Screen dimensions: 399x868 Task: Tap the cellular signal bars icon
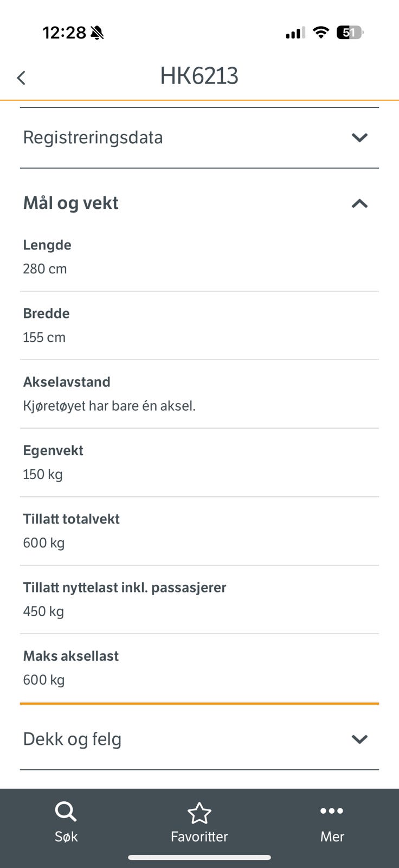pos(295,33)
